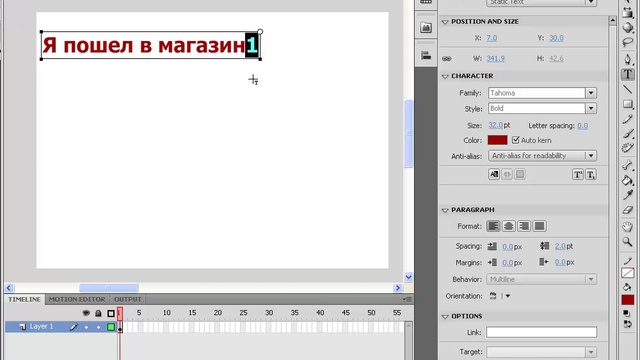Image resolution: width=640 pixels, height=360 pixels.
Task: Click the lock width and height link icon
Action: pyautogui.click(x=447, y=59)
